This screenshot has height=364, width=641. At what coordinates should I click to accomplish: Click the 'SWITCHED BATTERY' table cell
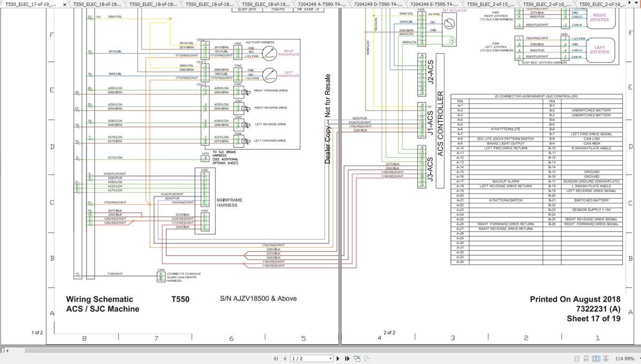pyautogui.click(x=591, y=200)
